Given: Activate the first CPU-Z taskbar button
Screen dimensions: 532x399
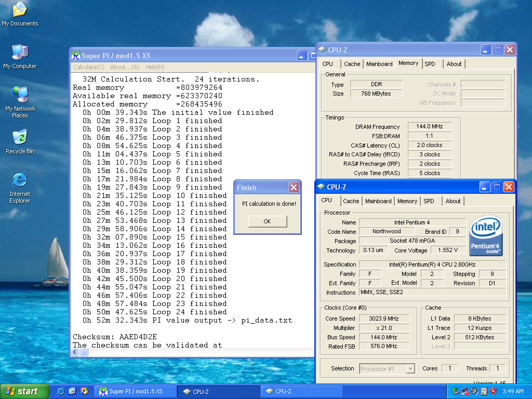Looking at the screenshot, I should tap(219, 391).
